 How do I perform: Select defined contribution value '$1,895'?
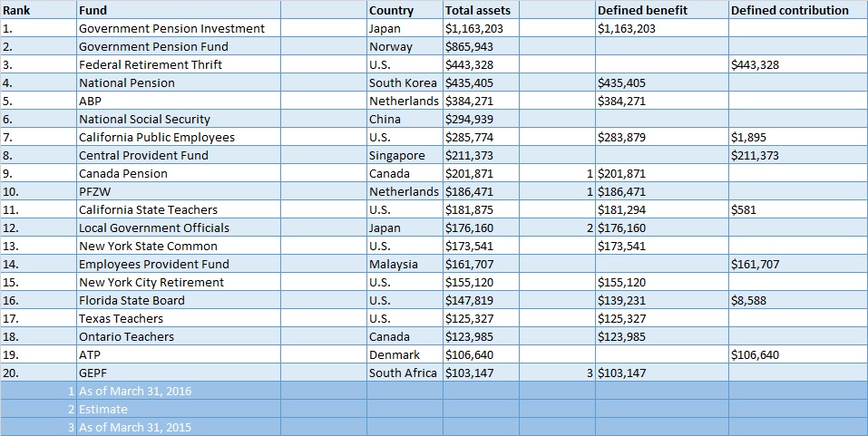pos(798,137)
